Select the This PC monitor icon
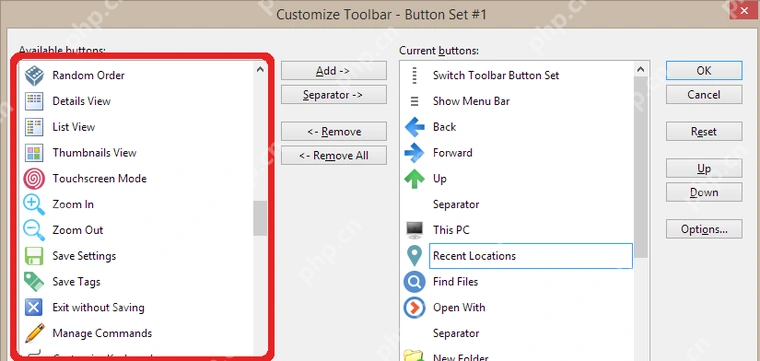 click(x=414, y=230)
